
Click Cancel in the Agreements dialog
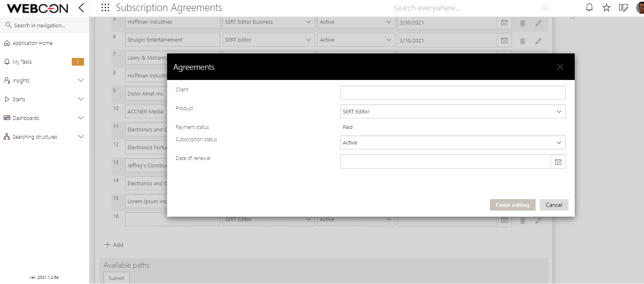pyautogui.click(x=554, y=205)
